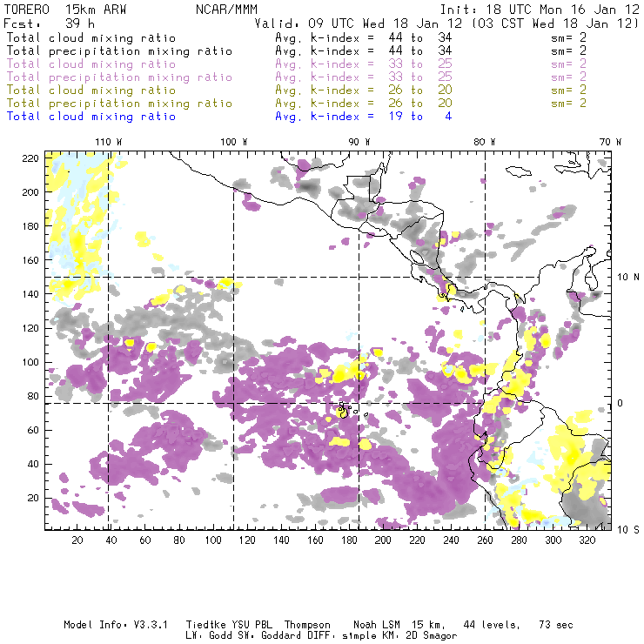Click "sm= 2" in the olive cloud row
This screenshot has width=644, height=644.
568,90
